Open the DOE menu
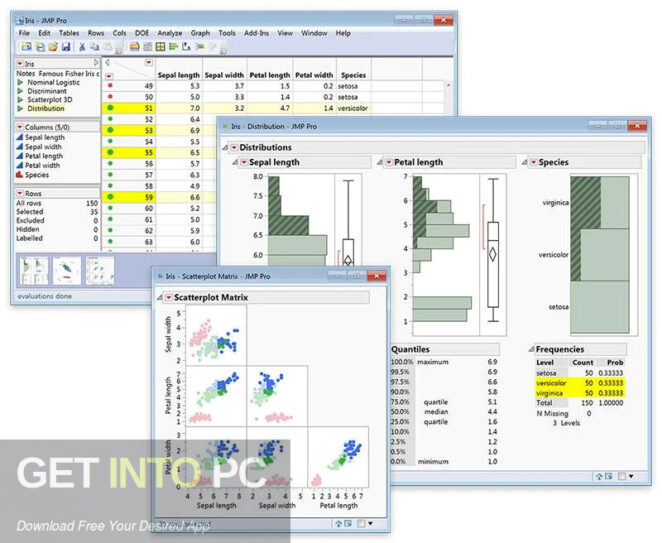This screenshot has width=662, height=543. [x=142, y=33]
